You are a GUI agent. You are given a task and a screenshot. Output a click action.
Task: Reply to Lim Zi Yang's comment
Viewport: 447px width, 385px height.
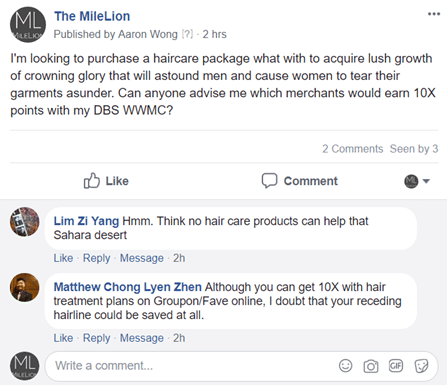tap(96, 258)
